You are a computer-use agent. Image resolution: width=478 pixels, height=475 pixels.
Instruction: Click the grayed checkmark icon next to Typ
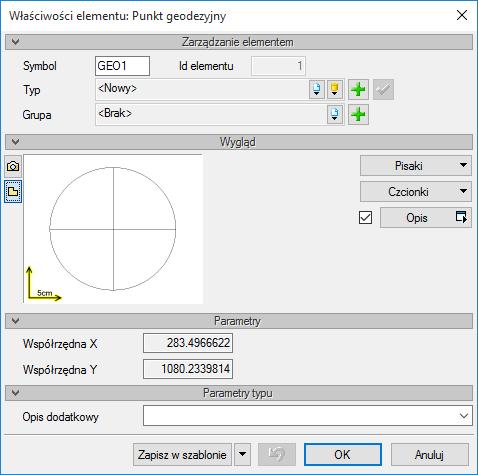click(383, 89)
